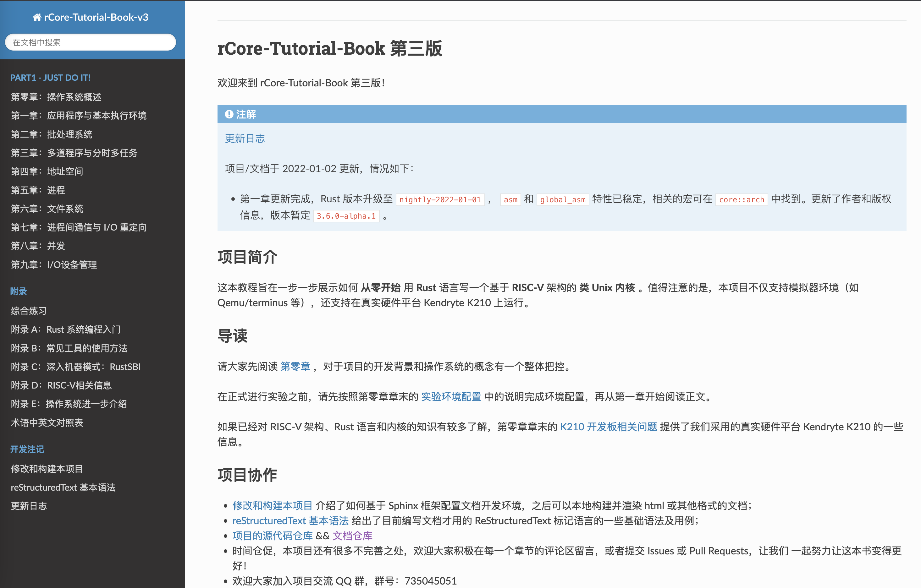Image resolution: width=921 pixels, height=588 pixels.
Task: Click the search input field in the sidebar
Action: [x=90, y=42]
